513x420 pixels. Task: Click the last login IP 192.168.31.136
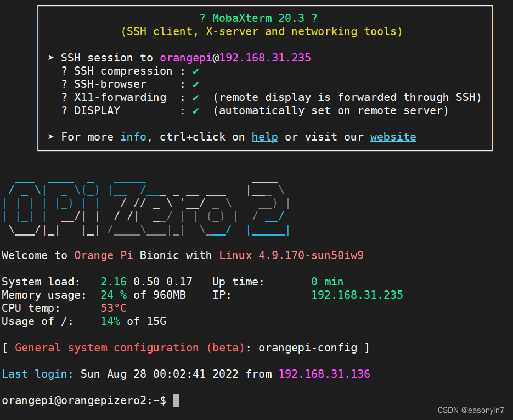324,374
